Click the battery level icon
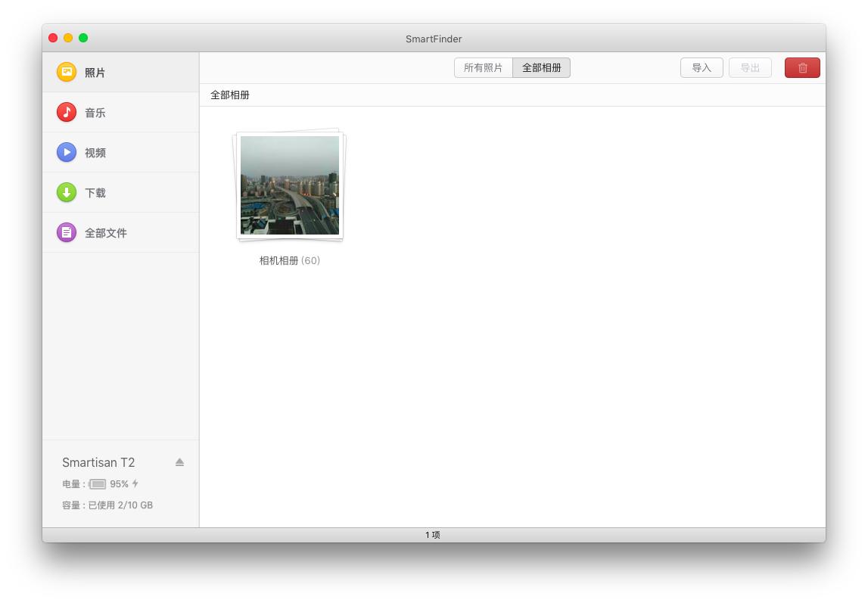 (x=98, y=484)
